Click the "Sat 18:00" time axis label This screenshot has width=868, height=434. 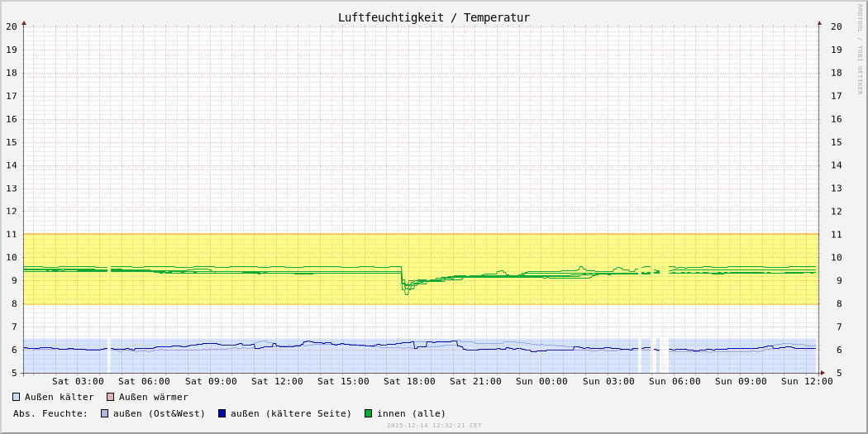(x=409, y=381)
